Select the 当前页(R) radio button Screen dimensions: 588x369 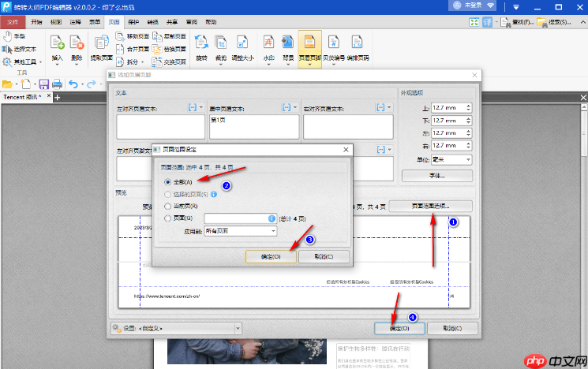point(166,205)
